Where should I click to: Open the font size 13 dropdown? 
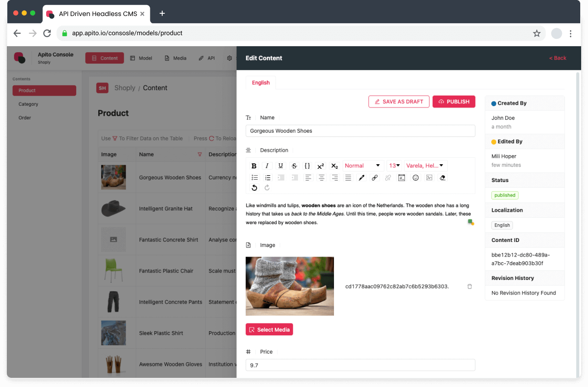(394, 166)
